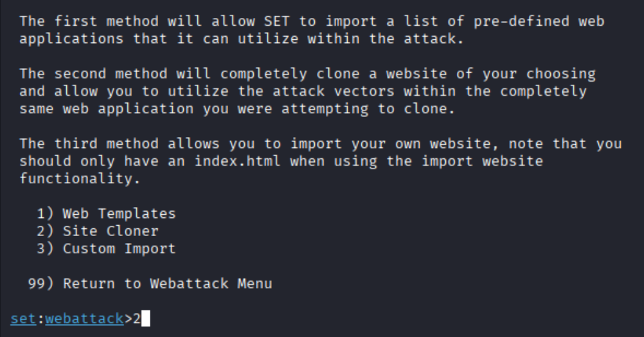Click Return to Webattack Menu option

(167, 283)
